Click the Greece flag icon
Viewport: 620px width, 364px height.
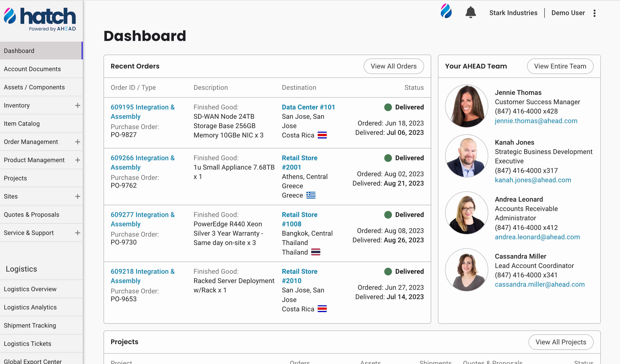[311, 195]
